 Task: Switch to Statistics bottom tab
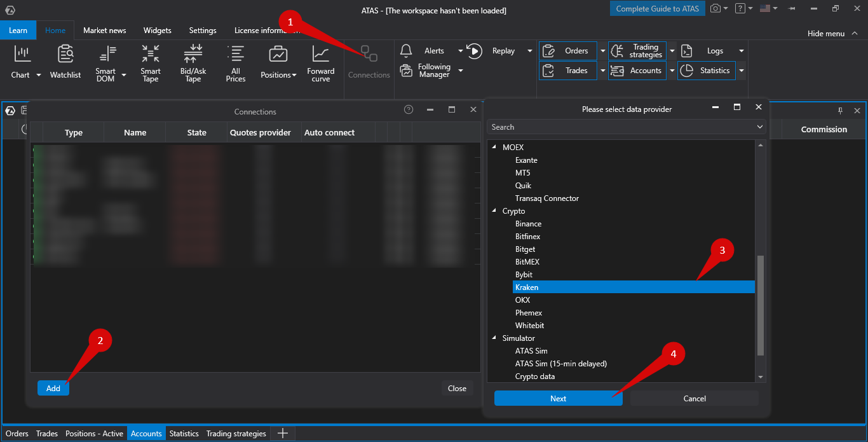(x=184, y=434)
